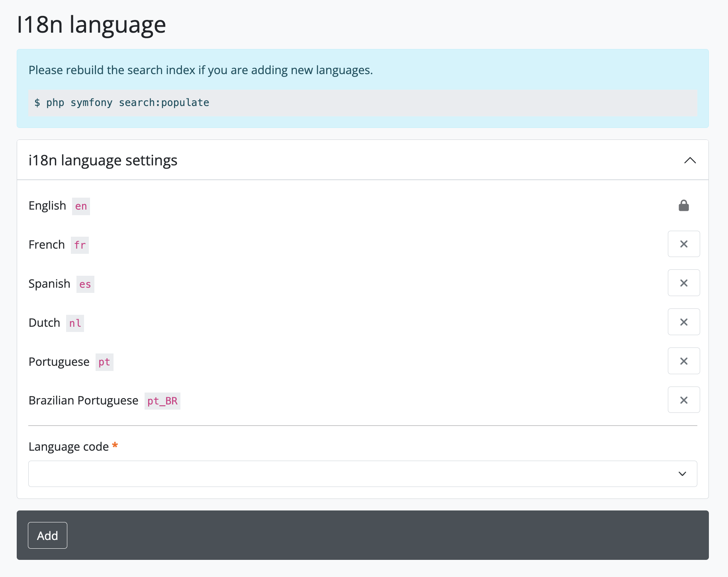Remove the French language
The image size is (728, 577).
[683, 244]
